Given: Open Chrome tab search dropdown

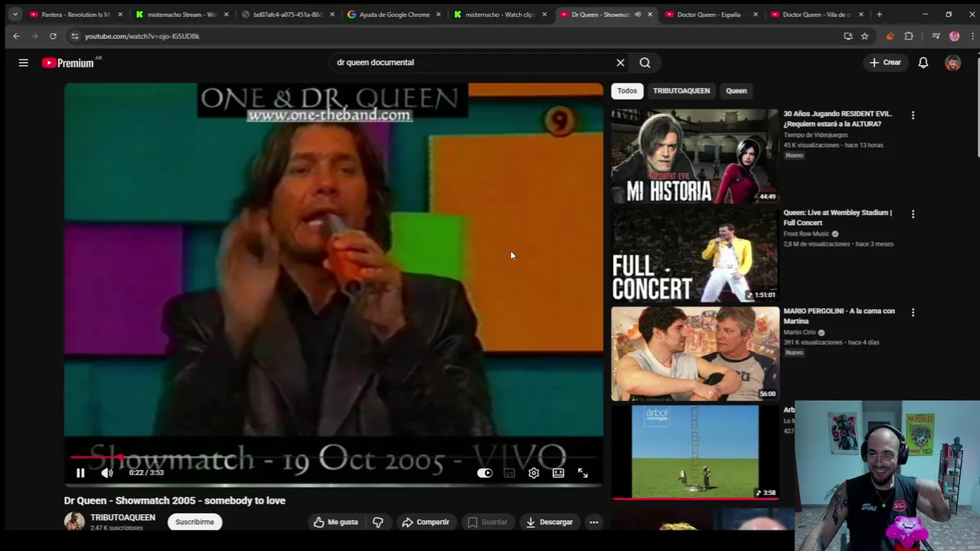Looking at the screenshot, I should (x=15, y=15).
